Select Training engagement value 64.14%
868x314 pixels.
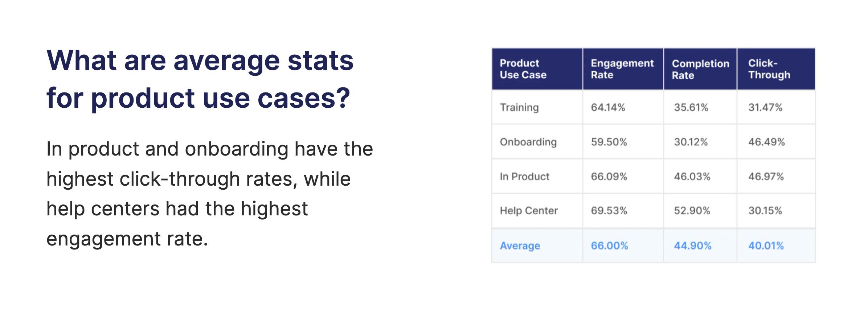pos(608,107)
